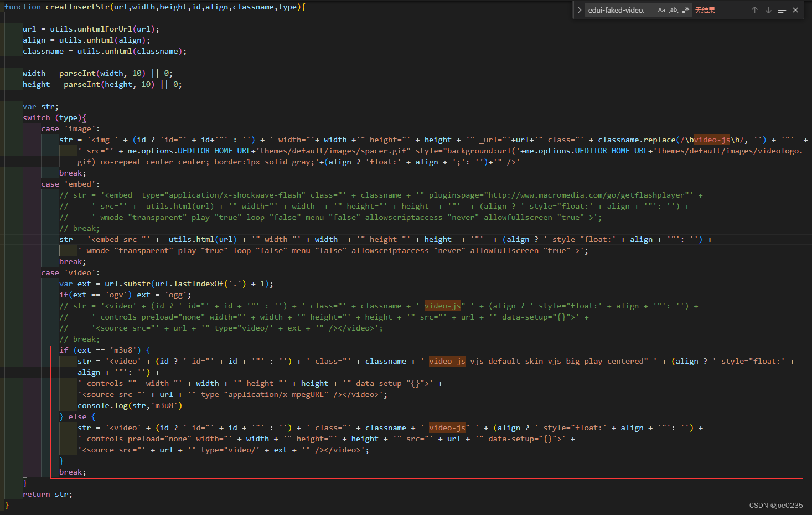Screen dimensions: 812x515
Task: Click the utils.unhtmlForUrl(url) call
Action: 102,29
